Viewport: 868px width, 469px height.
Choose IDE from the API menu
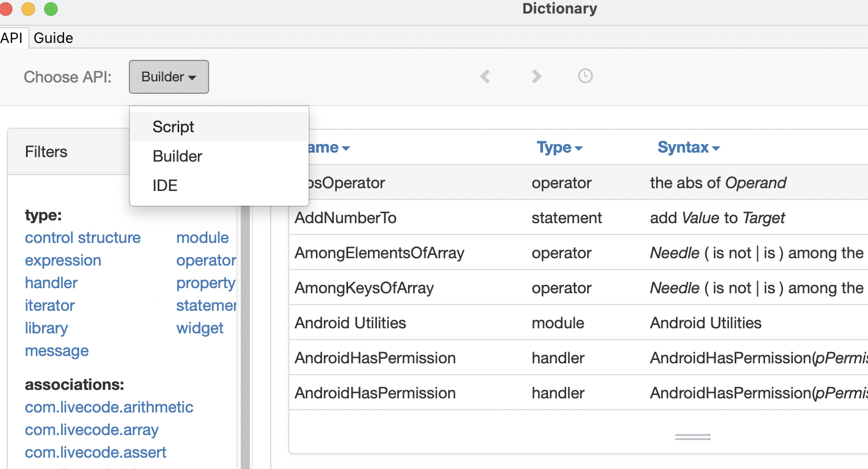point(219,185)
